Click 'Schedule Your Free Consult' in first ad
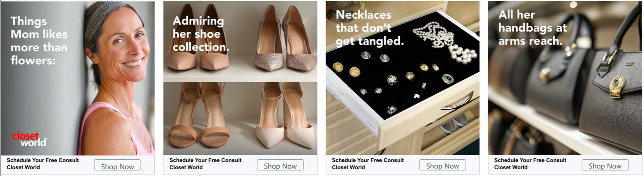 coord(43,160)
